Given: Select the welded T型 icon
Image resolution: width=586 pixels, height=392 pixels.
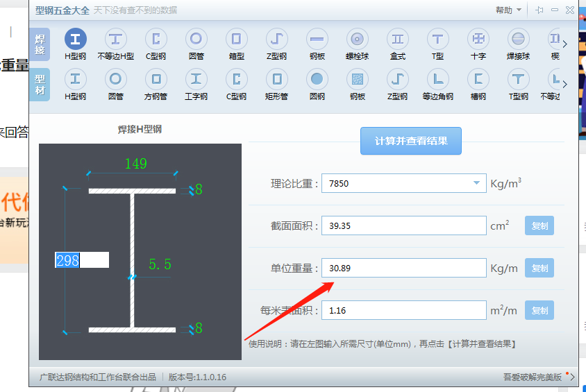Looking at the screenshot, I should click(437, 39).
